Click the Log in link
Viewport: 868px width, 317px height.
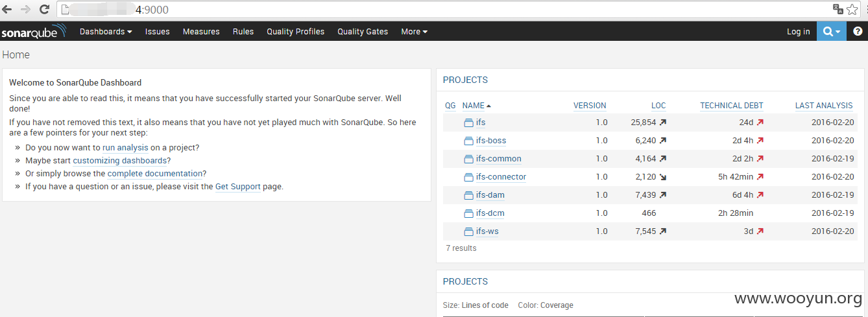pyautogui.click(x=798, y=31)
